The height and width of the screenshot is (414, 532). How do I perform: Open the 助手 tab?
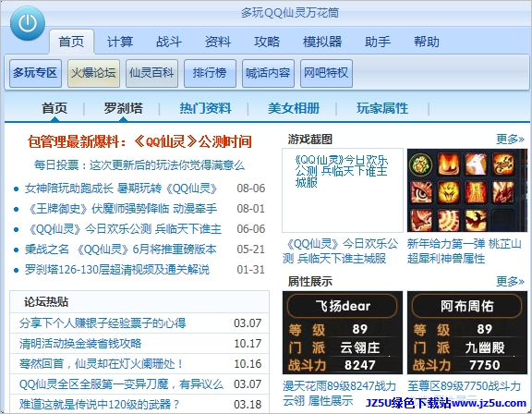pos(378,42)
